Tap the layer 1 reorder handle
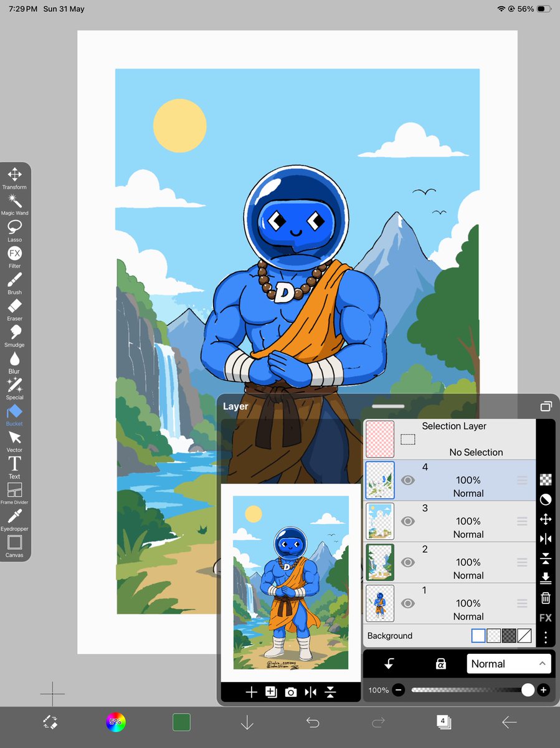 tap(522, 603)
